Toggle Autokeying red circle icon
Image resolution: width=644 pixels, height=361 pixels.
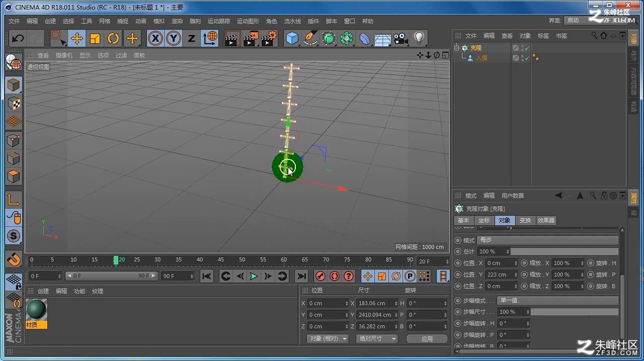(x=335, y=276)
